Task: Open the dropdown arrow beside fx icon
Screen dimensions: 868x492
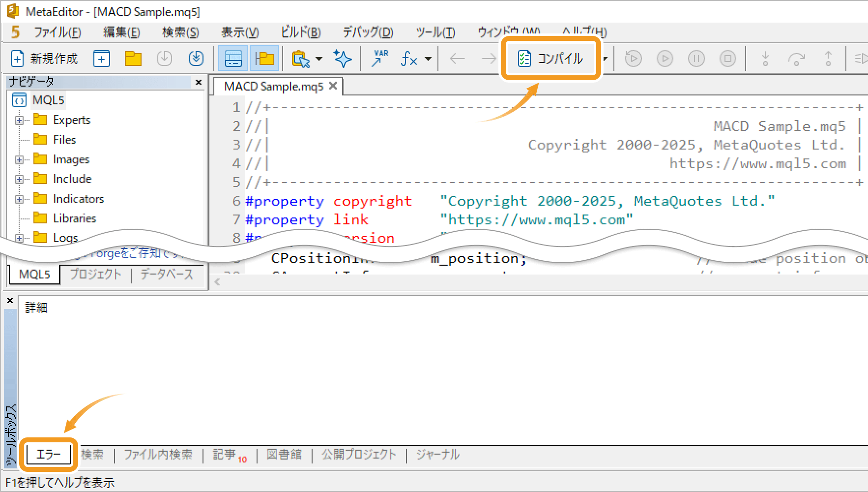Action: pyautogui.click(x=428, y=59)
